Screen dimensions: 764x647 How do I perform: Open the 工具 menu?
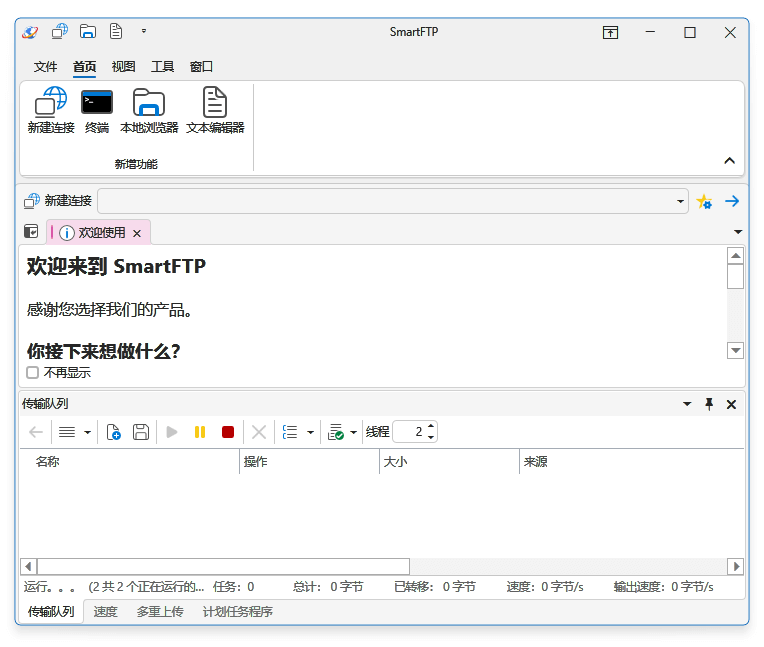(x=163, y=67)
